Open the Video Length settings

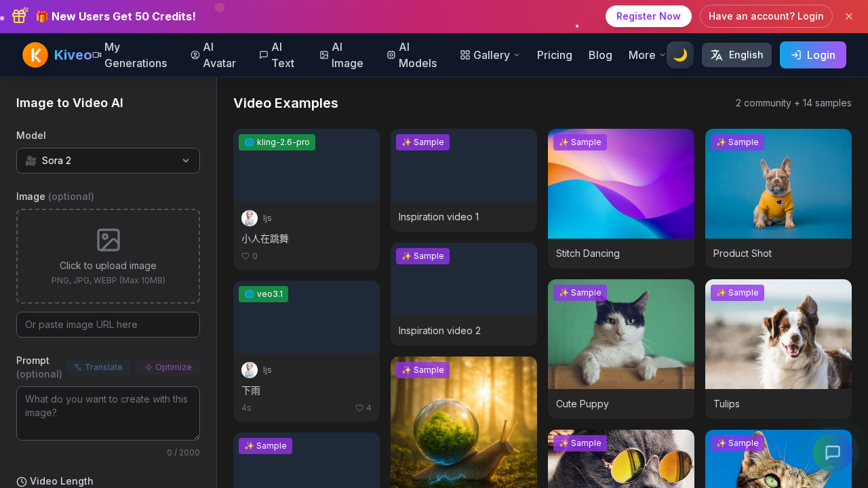coord(54,481)
